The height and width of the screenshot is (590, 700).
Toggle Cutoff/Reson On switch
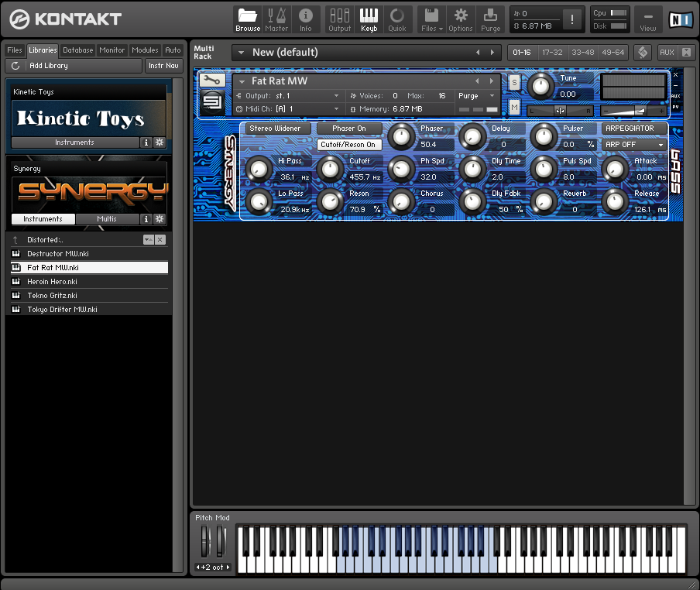349,145
